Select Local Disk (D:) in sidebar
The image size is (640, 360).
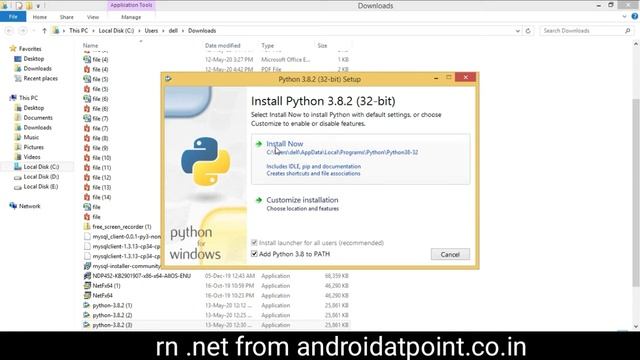(x=41, y=177)
